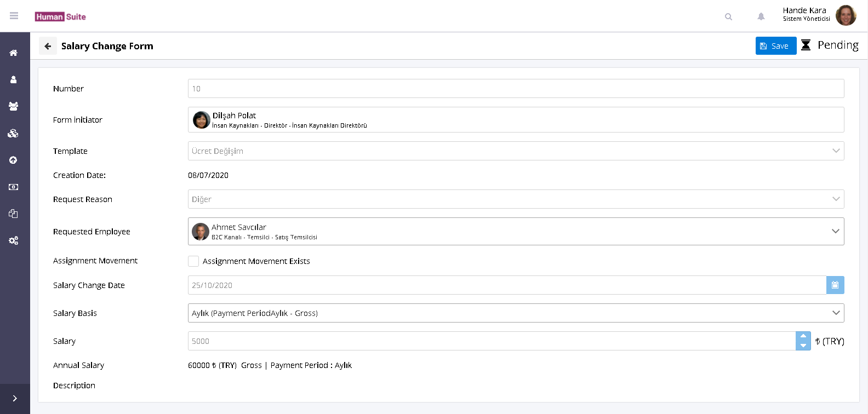
Task: Open the group of people sidebar icon
Action: click(x=14, y=106)
